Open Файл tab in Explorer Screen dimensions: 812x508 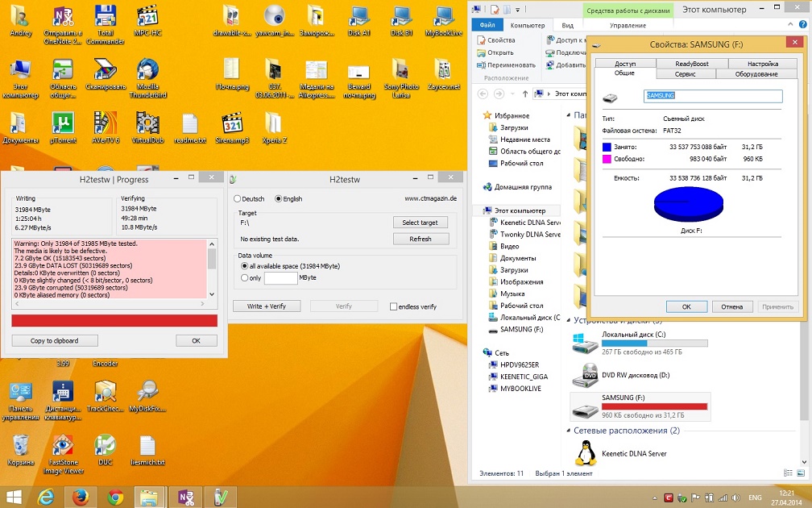click(x=487, y=25)
